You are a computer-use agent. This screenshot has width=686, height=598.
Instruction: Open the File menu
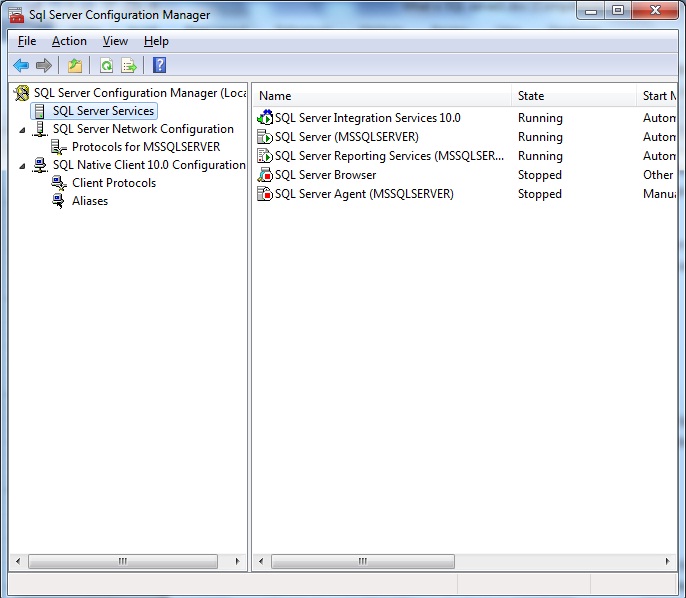tap(27, 41)
